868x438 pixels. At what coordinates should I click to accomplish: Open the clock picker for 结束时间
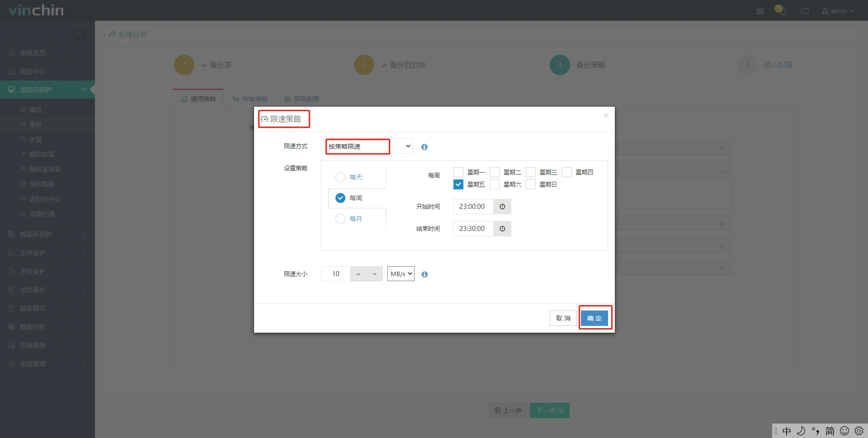pos(502,229)
